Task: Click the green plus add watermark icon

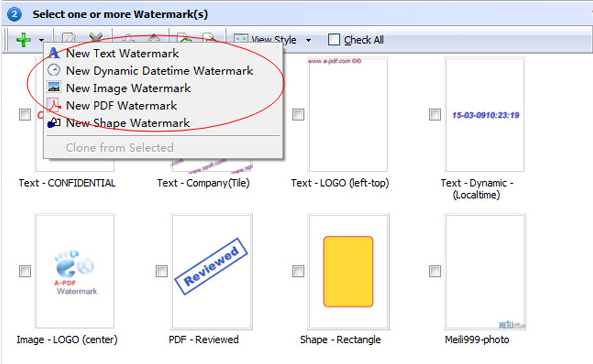Action: [x=23, y=40]
